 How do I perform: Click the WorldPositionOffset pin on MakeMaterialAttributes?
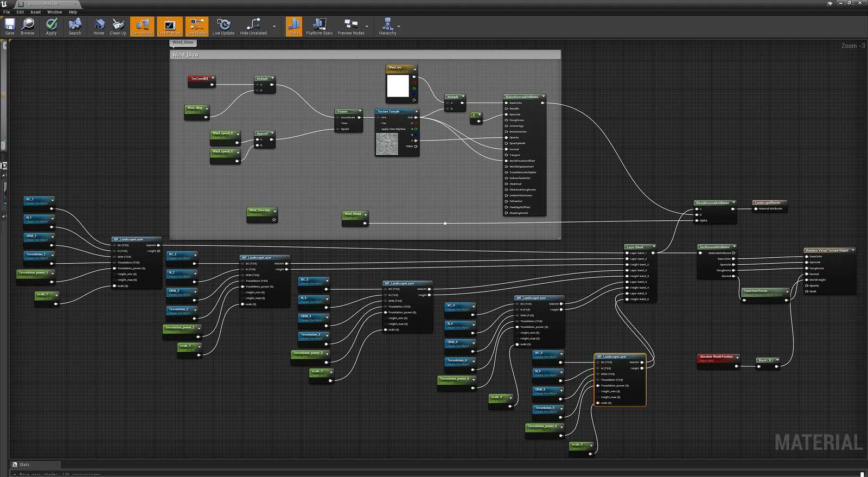(x=507, y=161)
